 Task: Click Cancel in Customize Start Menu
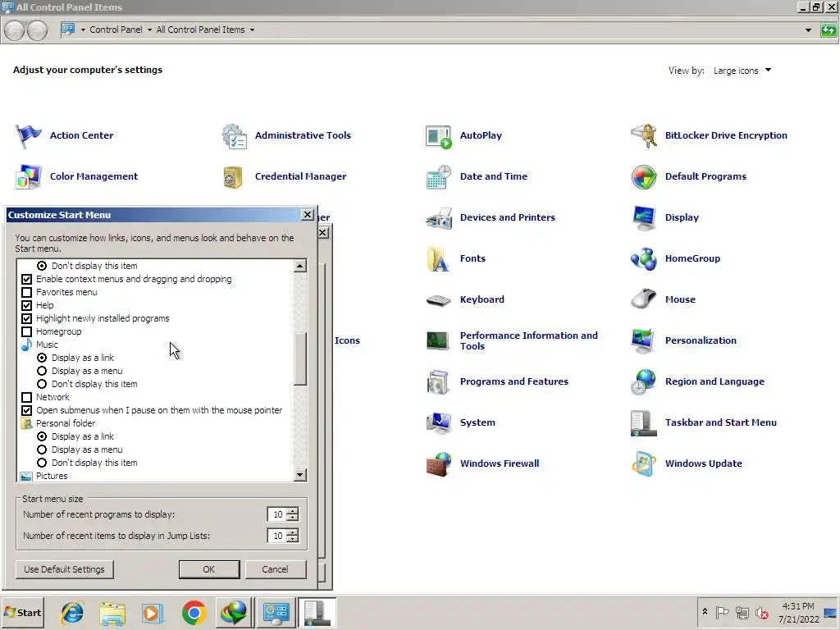tap(276, 569)
